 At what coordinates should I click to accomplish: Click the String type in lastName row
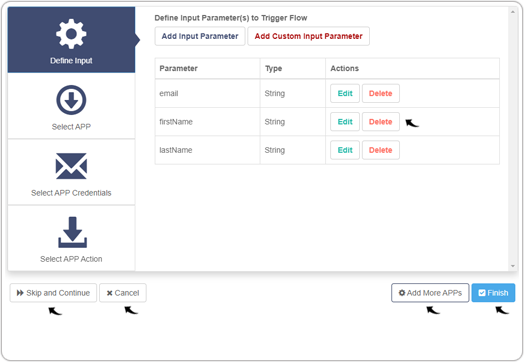275,150
